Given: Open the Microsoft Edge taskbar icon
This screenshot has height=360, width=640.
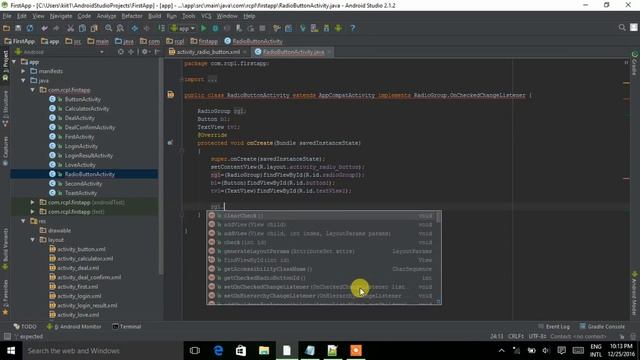Looking at the screenshot, I should coord(218,350).
